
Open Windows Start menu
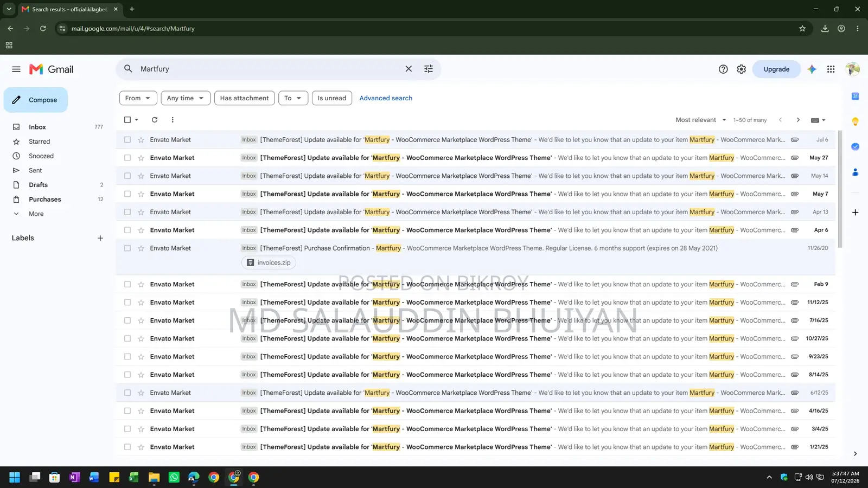click(15, 477)
